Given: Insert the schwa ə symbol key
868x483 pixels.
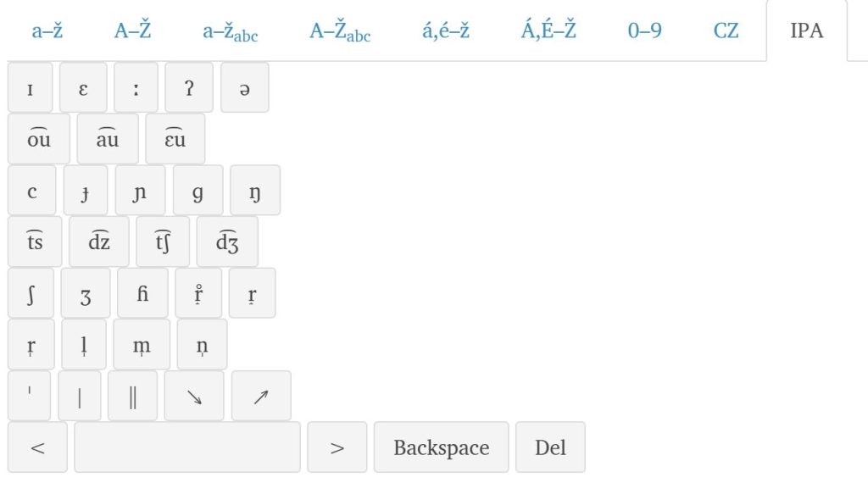Looking at the screenshot, I should click(245, 87).
